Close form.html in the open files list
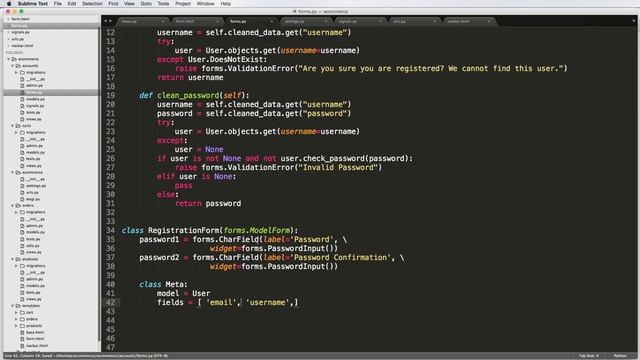The height and width of the screenshot is (360, 640). point(8,19)
